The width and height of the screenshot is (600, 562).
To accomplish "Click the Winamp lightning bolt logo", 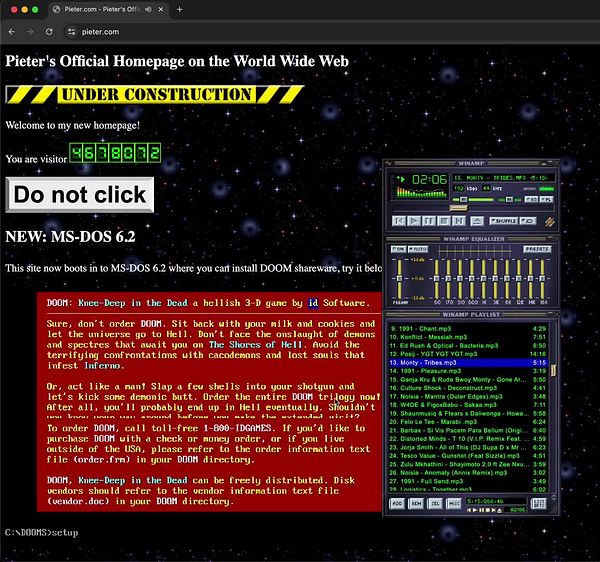I will click(x=549, y=222).
